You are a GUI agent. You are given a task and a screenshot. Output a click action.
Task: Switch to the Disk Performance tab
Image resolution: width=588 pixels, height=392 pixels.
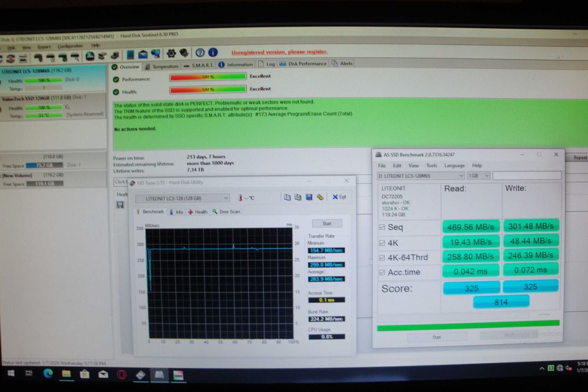point(303,63)
